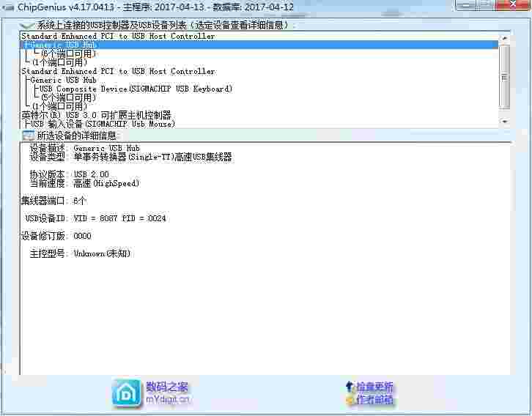Select second Standard Enhanced PCI to USB Host Controller
532x416 pixels.
118,71
